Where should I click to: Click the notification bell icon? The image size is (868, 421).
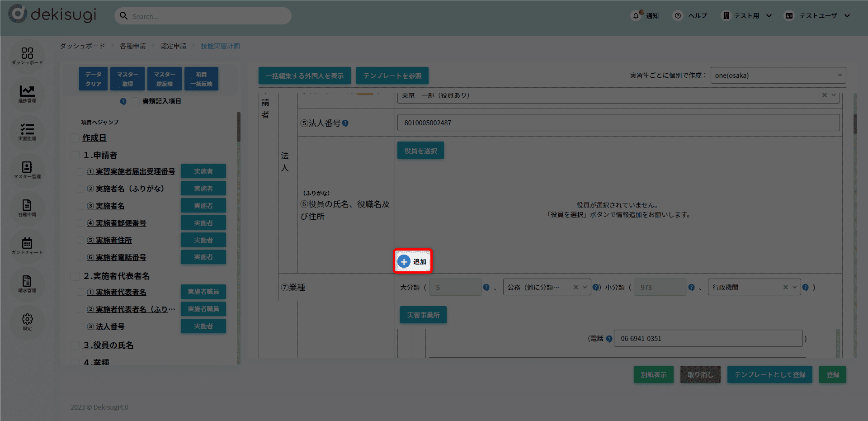(x=636, y=16)
